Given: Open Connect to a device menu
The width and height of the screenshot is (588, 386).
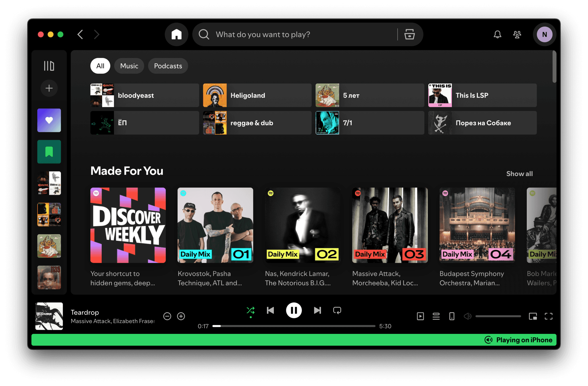Looking at the screenshot, I should (452, 316).
